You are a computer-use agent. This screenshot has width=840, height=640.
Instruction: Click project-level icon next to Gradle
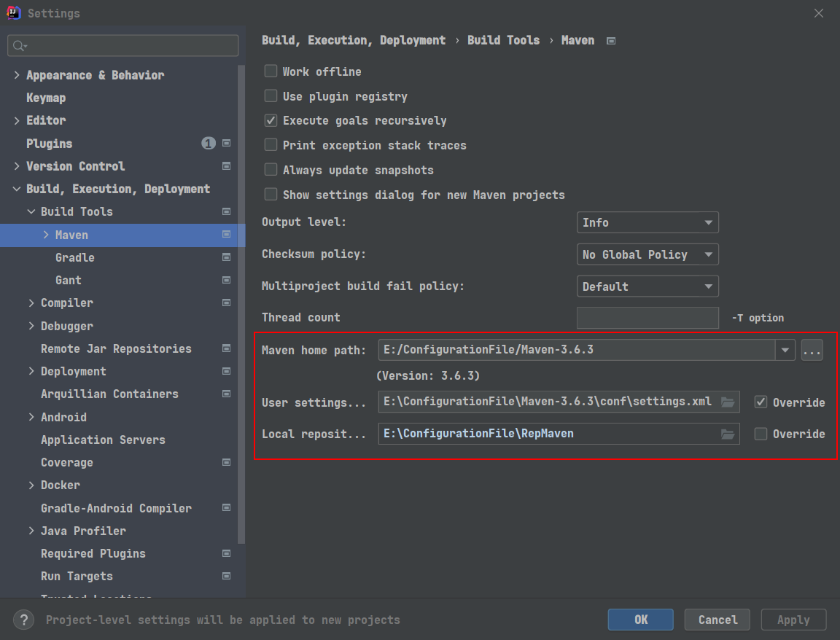(x=227, y=257)
